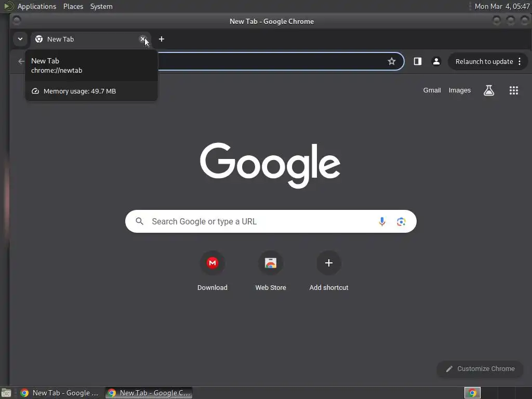Open the Images link

459,90
